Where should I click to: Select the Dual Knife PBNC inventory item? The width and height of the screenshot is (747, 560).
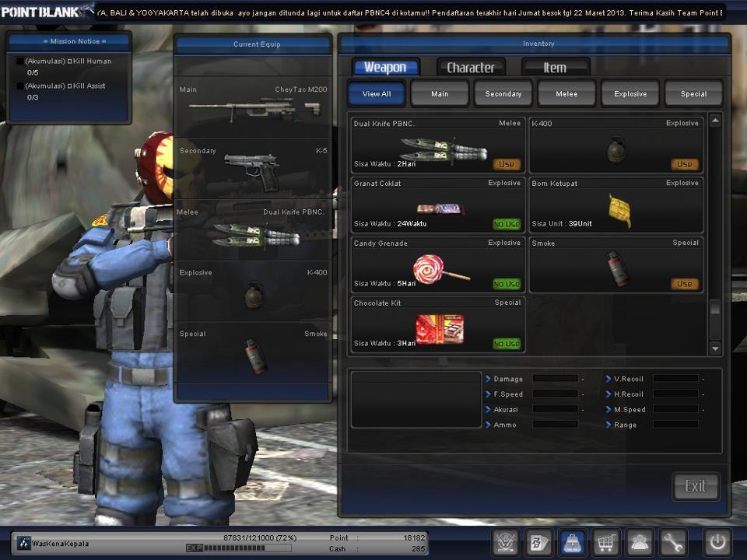pyautogui.click(x=438, y=145)
